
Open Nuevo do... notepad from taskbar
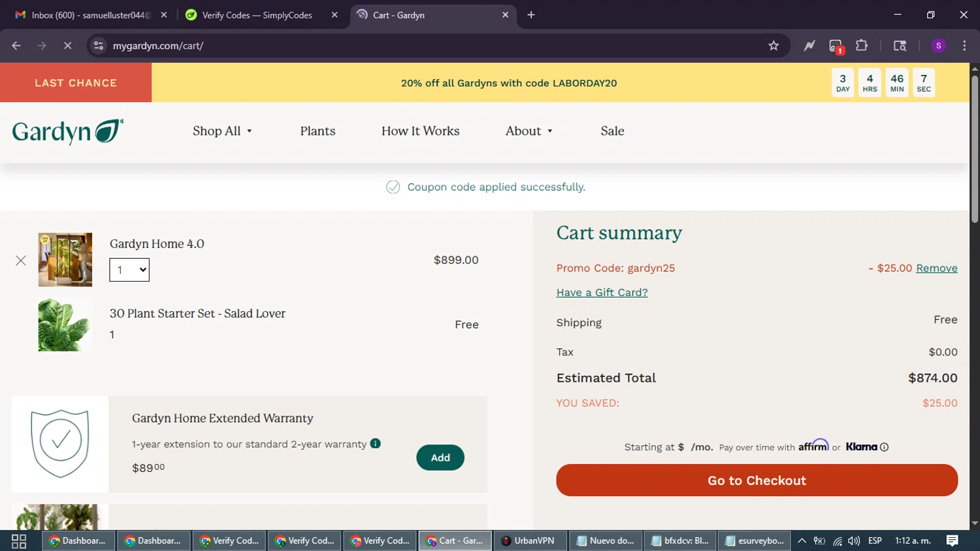coord(606,541)
